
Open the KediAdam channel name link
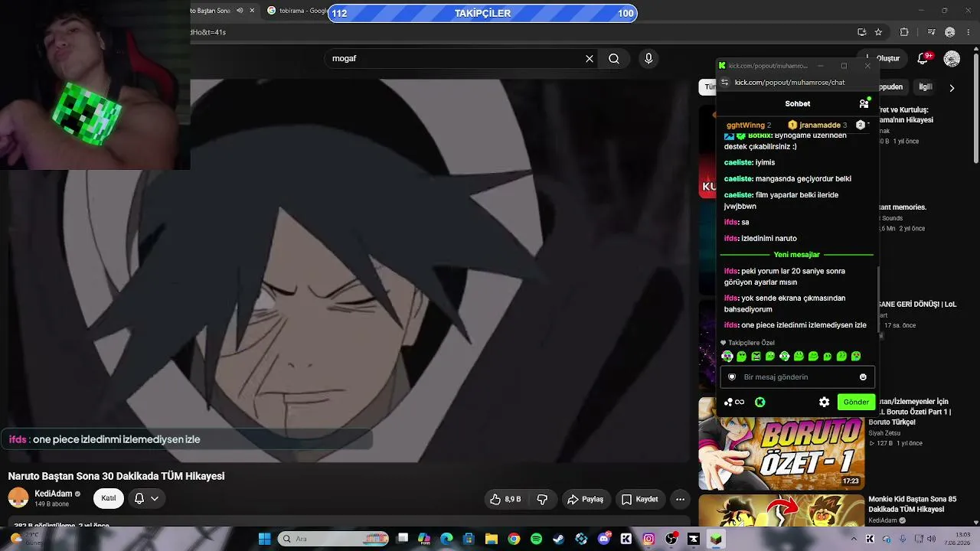[54, 494]
